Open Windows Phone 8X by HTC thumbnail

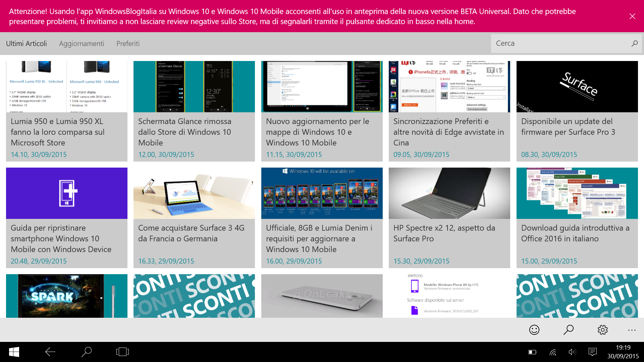click(x=449, y=296)
